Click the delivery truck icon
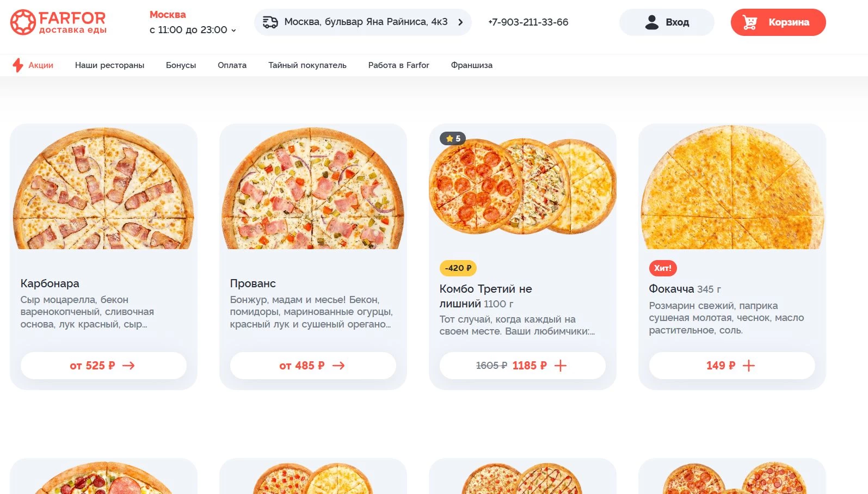868x494 pixels. [270, 22]
